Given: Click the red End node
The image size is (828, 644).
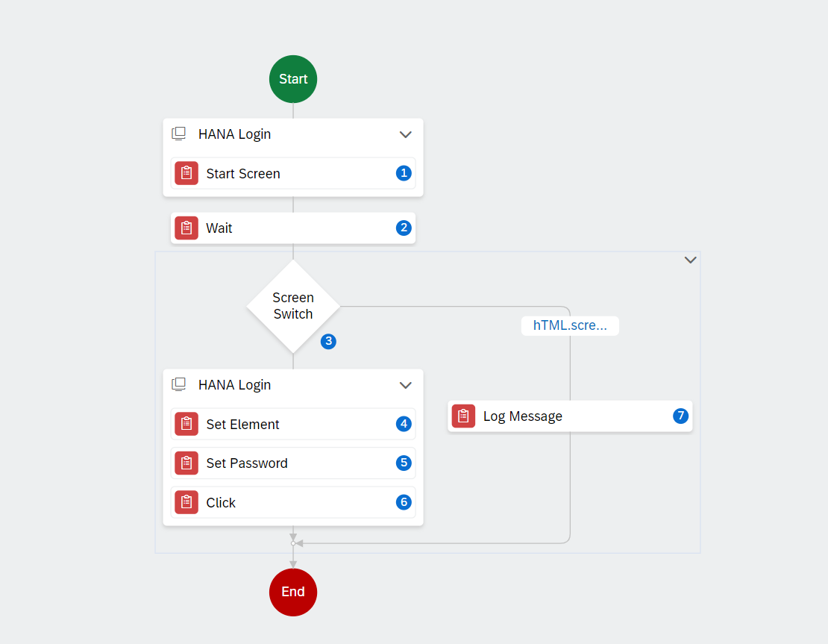Looking at the screenshot, I should 293,593.
